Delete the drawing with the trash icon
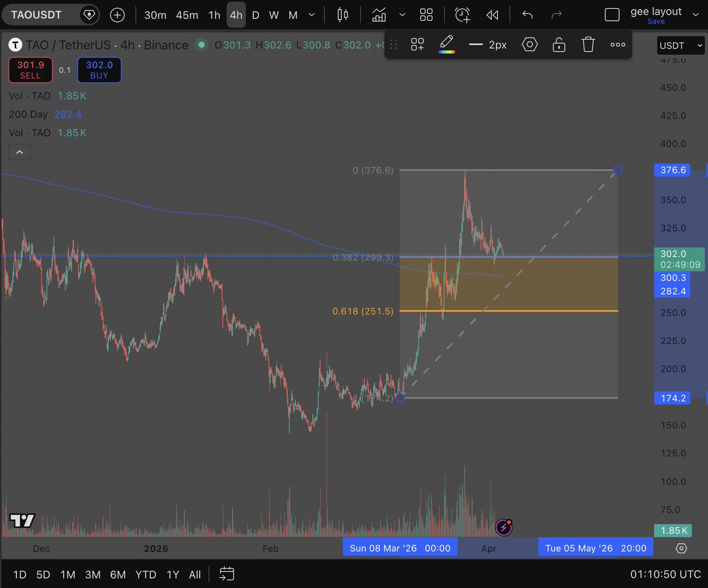 (x=588, y=44)
